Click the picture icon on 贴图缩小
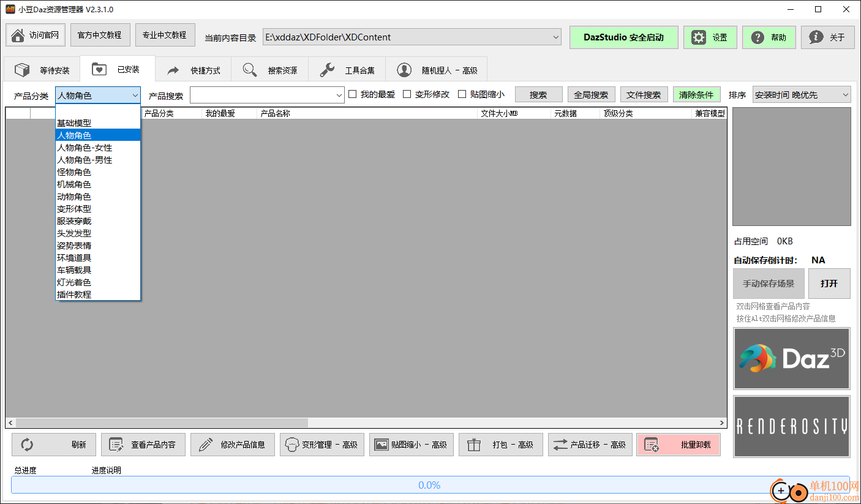861x504 pixels. 382,445
